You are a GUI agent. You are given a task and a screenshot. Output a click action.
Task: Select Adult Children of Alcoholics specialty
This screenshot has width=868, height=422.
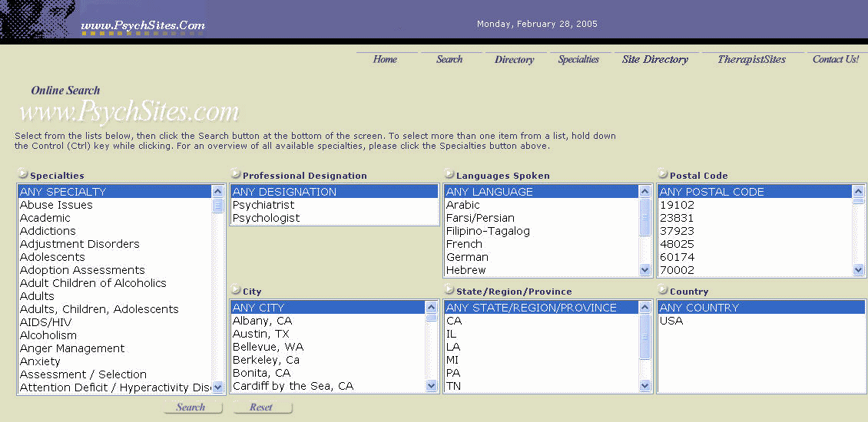pos(114,283)
